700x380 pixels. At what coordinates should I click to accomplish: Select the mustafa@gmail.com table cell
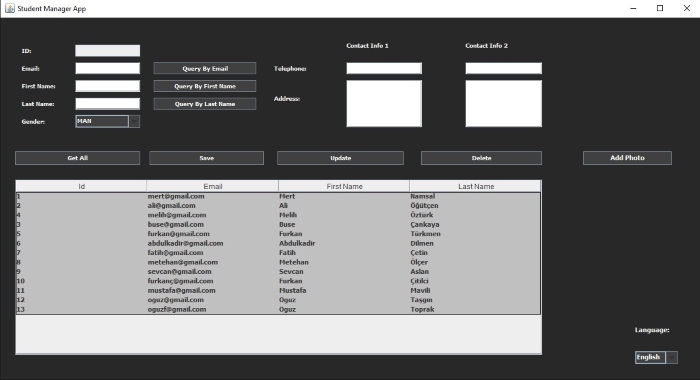click(212, 290)
